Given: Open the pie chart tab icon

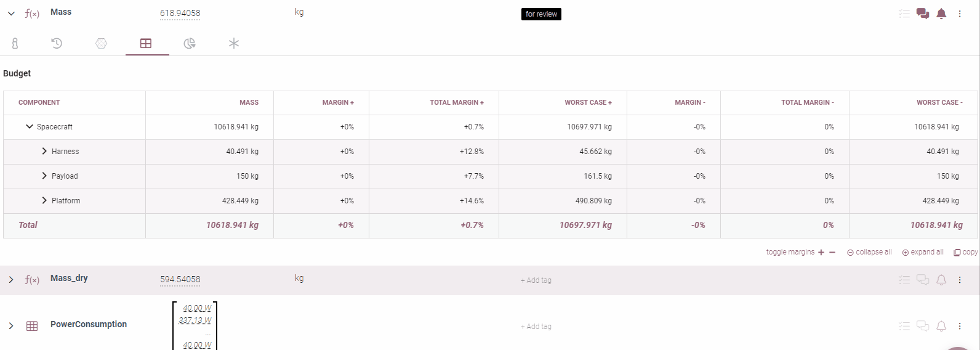Looking at the screenshot, I should [x=190, y=43].
